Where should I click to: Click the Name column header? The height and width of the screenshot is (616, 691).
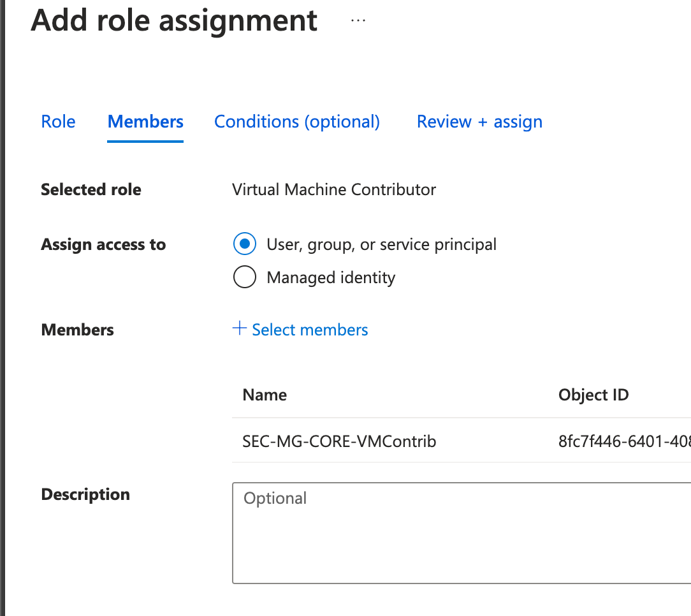[265, 395]
